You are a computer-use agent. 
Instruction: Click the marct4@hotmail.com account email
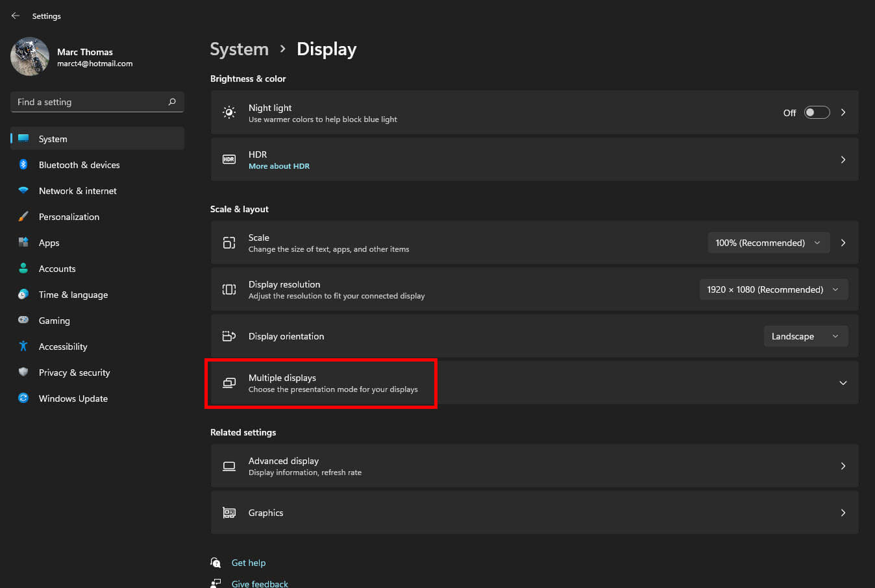point(95,64)
